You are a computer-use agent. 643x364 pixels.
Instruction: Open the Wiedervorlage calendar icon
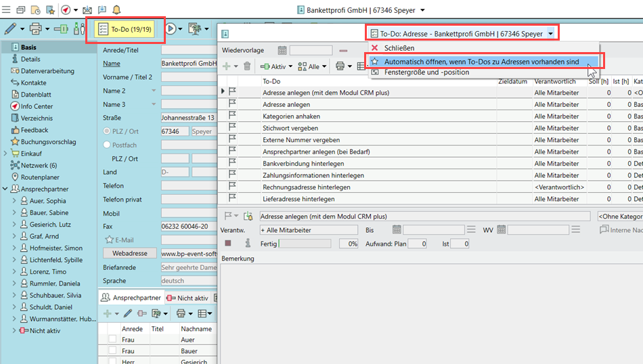[x=282, y=51]
